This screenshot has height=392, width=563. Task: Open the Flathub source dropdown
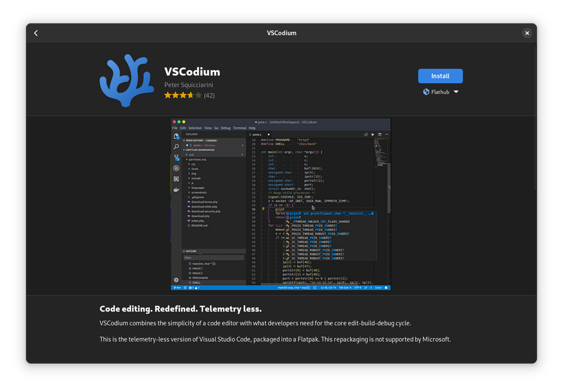pyautogui.click(x=455, y=92)
